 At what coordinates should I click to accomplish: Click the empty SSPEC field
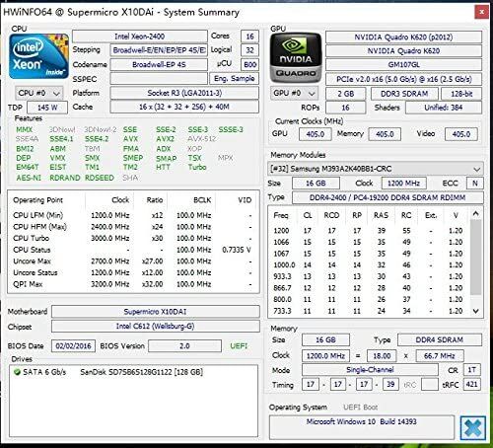[x=159, y=79]
